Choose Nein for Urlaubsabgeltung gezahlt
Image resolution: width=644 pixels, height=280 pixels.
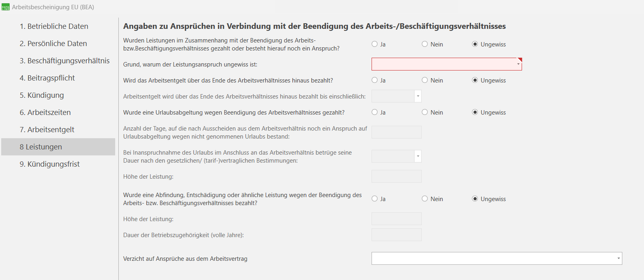click(425, 112)
